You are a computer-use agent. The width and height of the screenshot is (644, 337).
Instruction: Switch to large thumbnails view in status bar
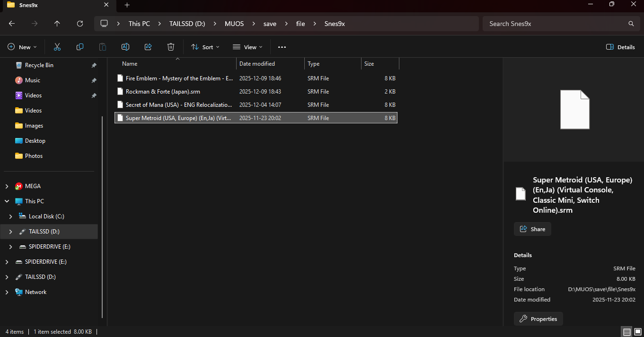(x=637, y=332)
